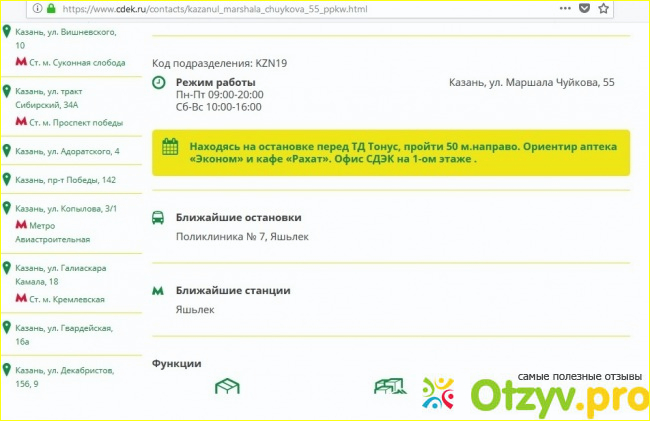The width and height of the screenshot is (650, 421).
Task: Click the bus icon near Ближайшие остановки
Action: [x=158, y=217]
